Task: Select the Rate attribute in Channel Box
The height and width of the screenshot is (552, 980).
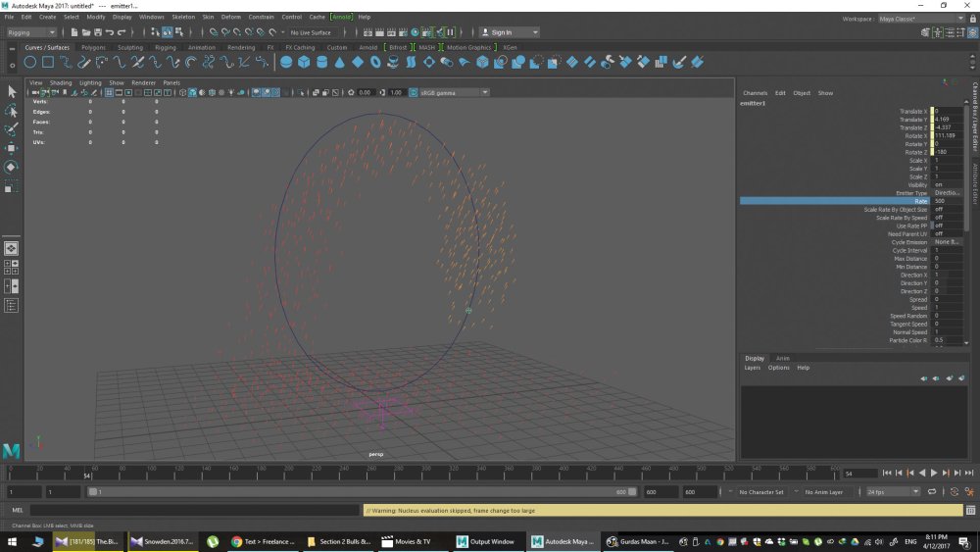Action: click(x=852, y=201)
